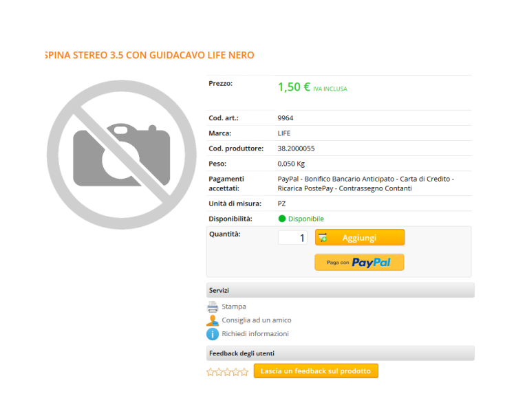Click the Servizi section header
The height and width of the screenshot is (420, 516).
341,290
